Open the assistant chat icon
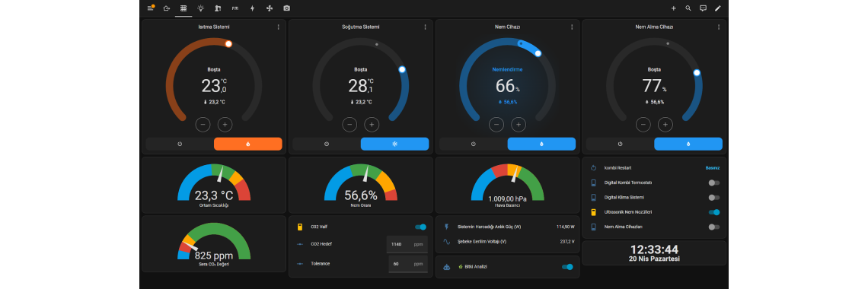Viewport: 868px width, 289px height. (x=703, y=8)
